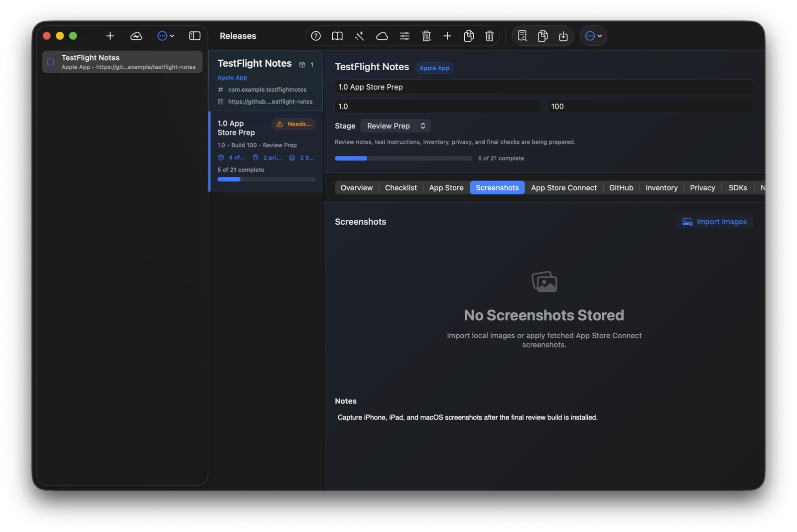Click the cube icon next to count 1

pos(302,65)
